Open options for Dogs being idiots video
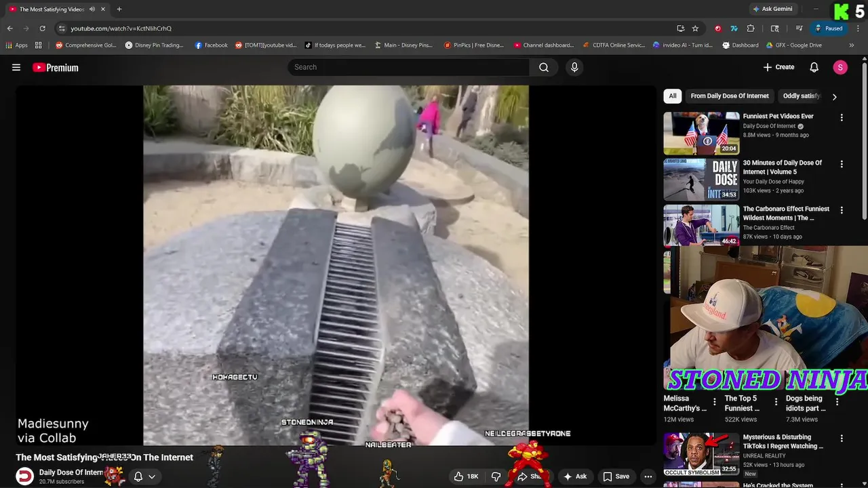 point(837,401)
